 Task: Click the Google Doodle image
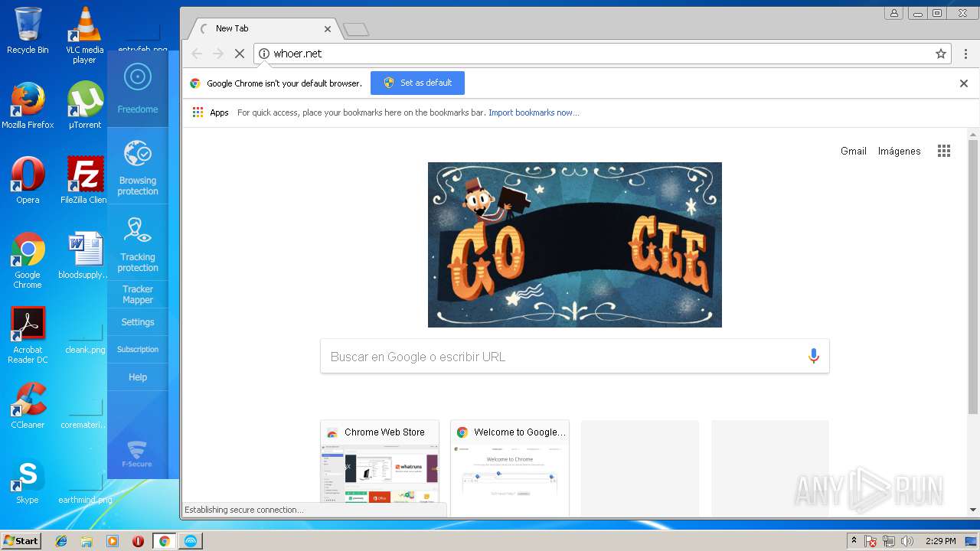tap(575, 245)
